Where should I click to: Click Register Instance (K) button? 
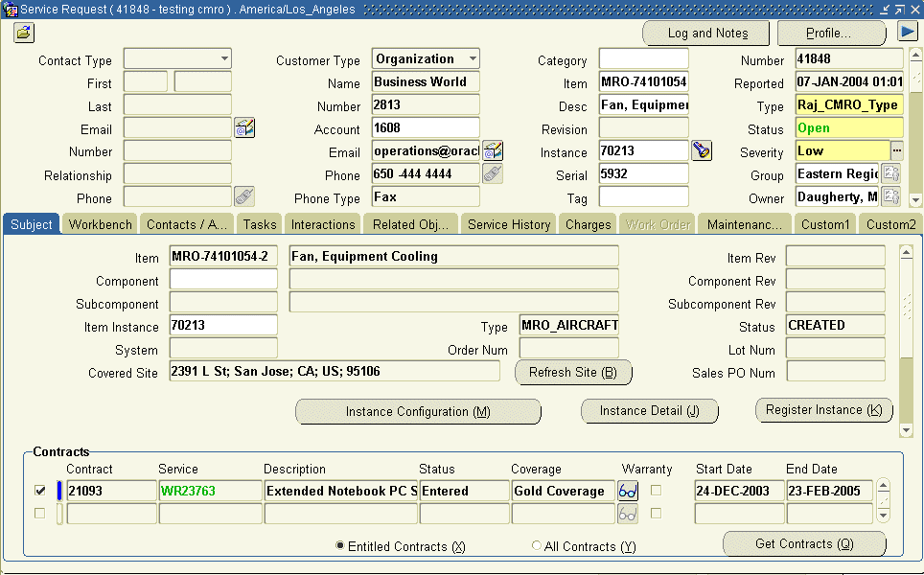pyautogui.click(x=823, y=410)
